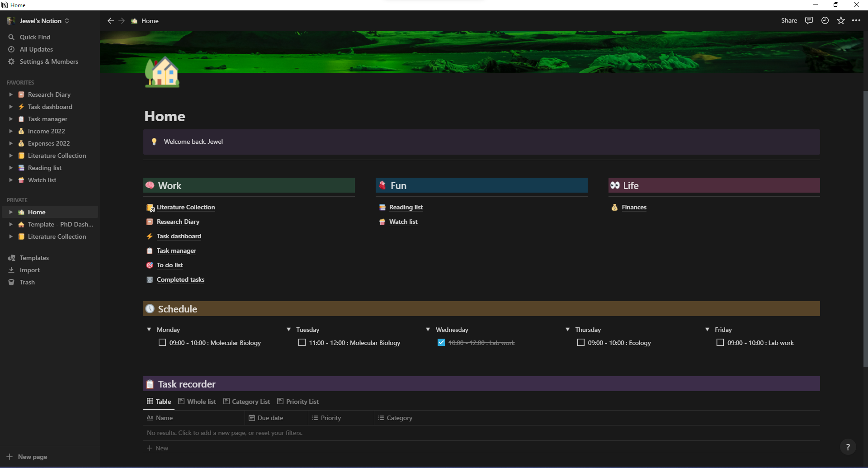This screenshot has width=868, height=468.
Task: Expand Income 2022 in sidebar
Action: (11, 131)
